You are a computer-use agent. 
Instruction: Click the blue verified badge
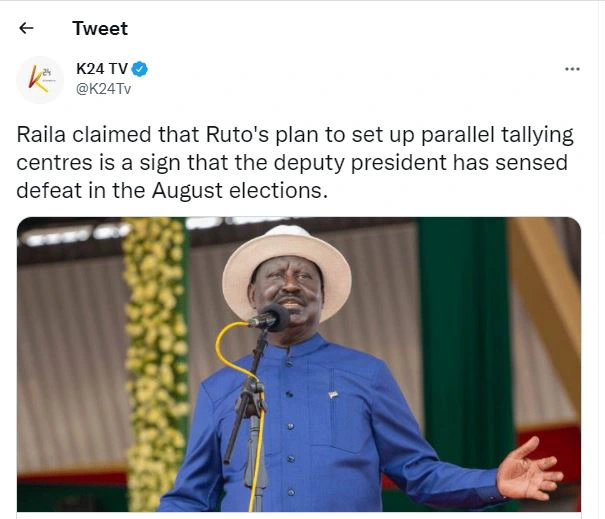click(x=141, y=69)
